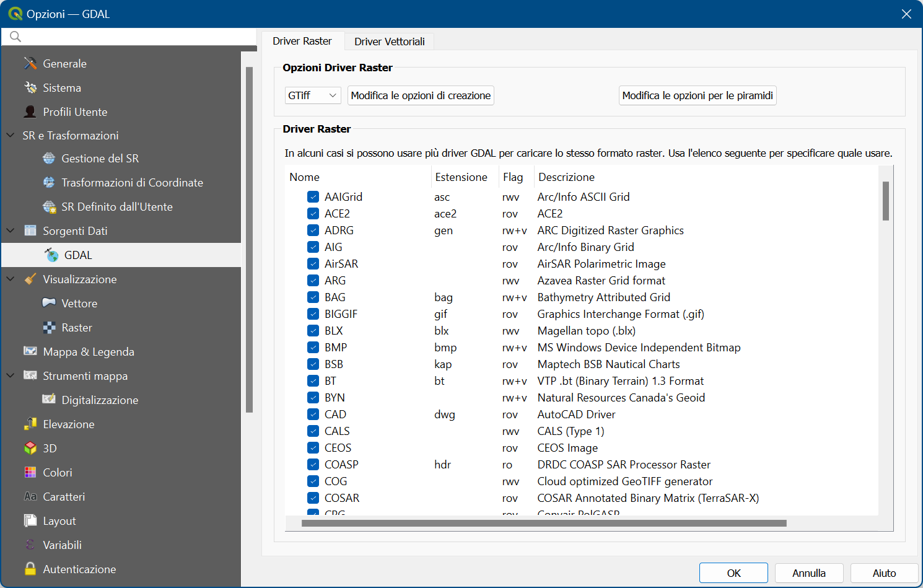Select the 'Arc/Info ASCII Grid' description
Image resolution: width=923 pixels, height=588 pixels.
point(584,196)
